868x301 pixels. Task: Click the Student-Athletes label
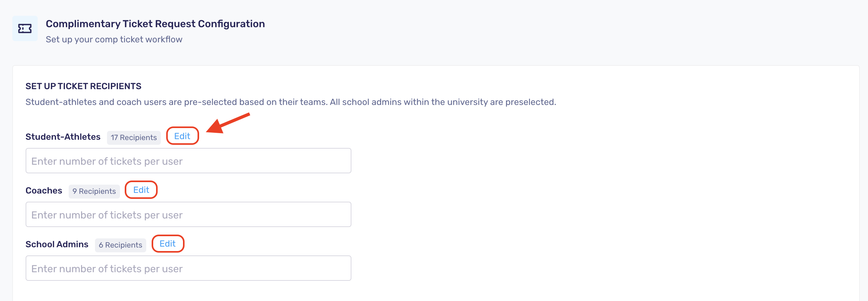point(63,137)
